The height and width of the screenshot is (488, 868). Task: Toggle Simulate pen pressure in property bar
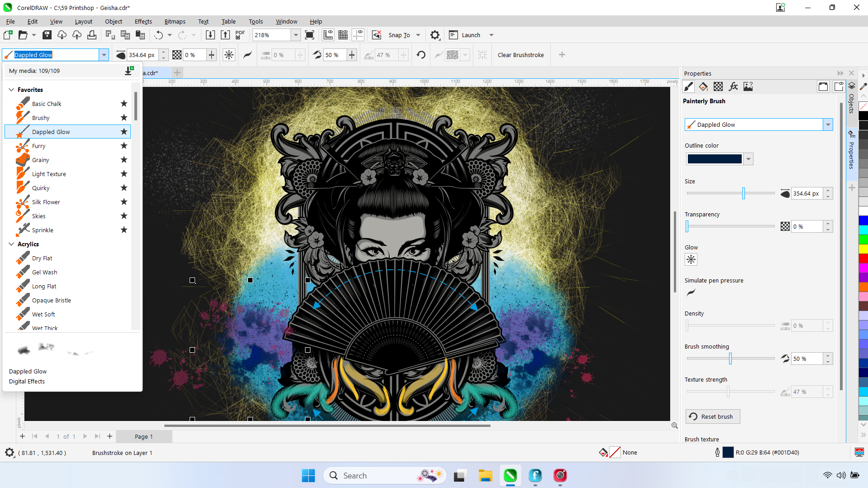click(x=248, y=55)
